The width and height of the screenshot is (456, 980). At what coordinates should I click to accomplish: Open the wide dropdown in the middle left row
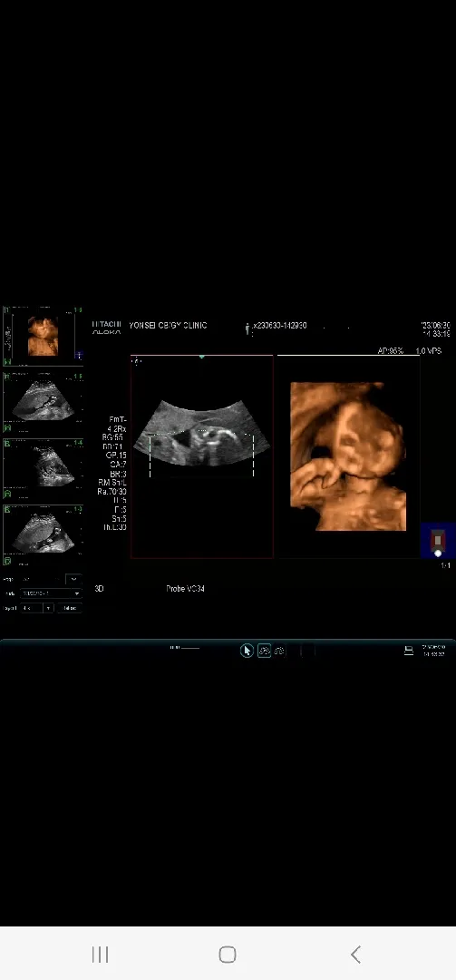(52, 593)
